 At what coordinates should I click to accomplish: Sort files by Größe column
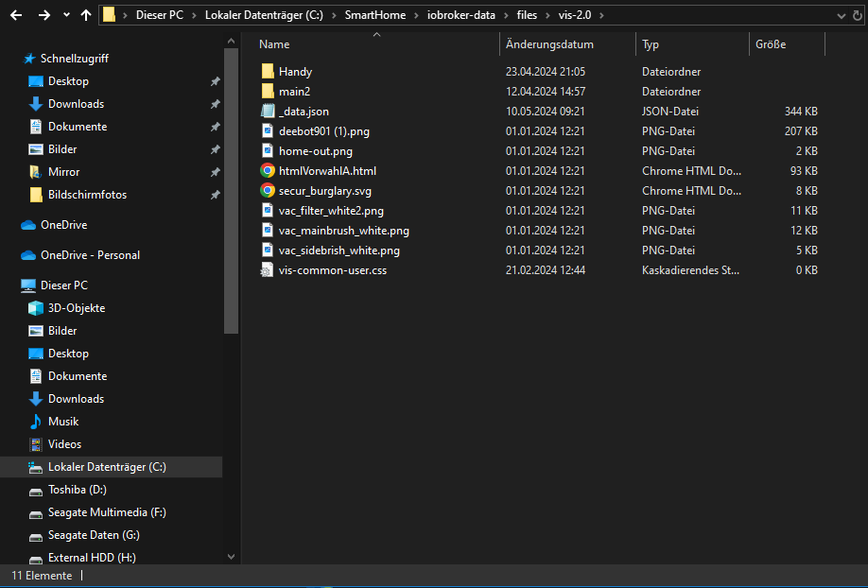[771, 44]
